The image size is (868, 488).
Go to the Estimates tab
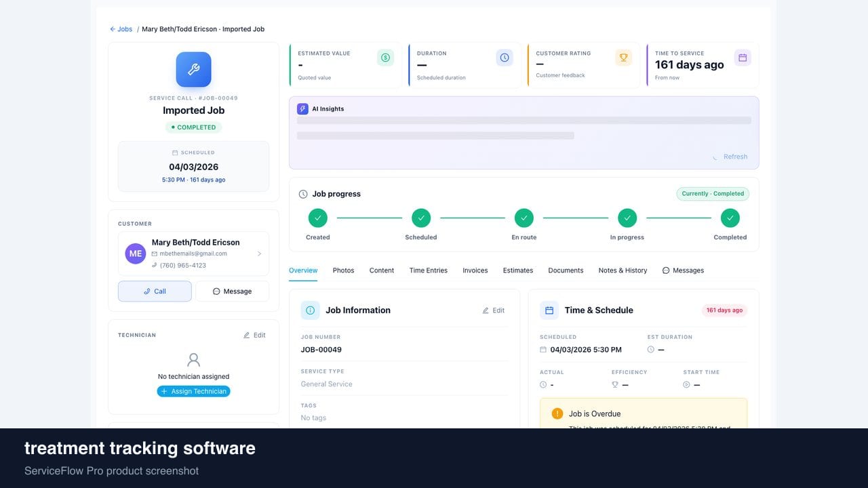coord(518,270)
